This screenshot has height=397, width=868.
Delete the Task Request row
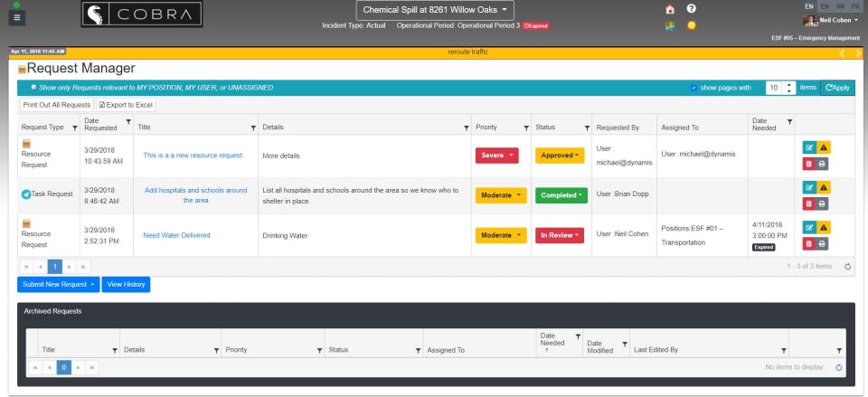click(x=808, y=203)
